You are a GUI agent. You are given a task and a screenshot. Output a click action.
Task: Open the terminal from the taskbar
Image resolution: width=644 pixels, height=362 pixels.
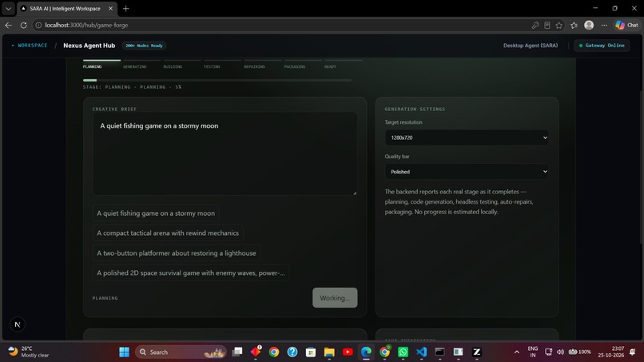click(x=440, y=352)
